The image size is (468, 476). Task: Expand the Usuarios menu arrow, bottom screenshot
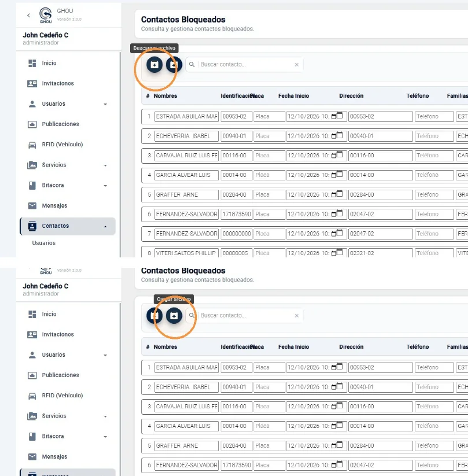click(105, 355)
